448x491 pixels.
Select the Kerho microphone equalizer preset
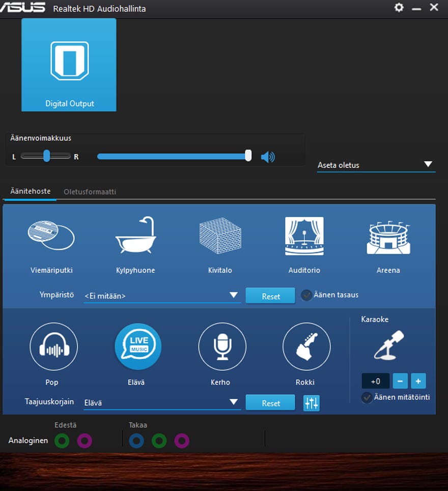[222, 346]
